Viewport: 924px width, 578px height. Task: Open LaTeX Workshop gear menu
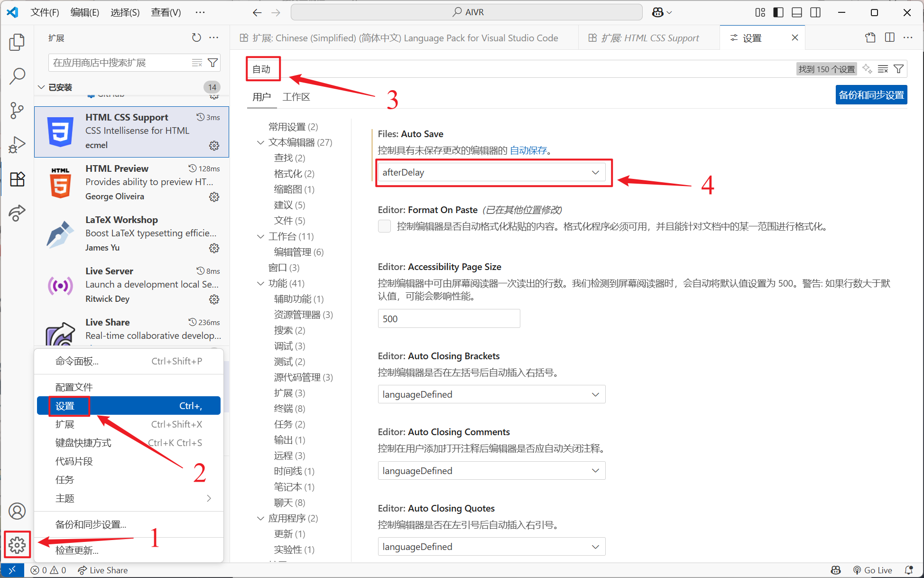pyautogui.click(x=214, y=248)
